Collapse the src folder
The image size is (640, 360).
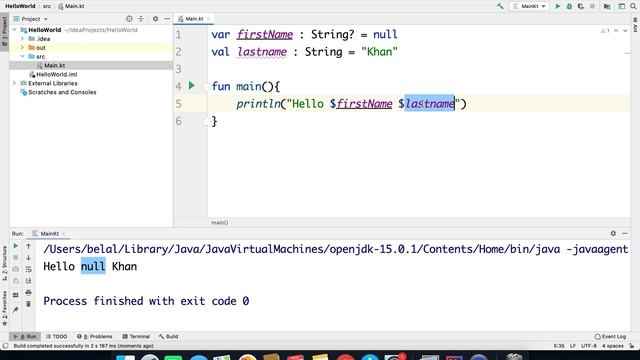coord(22,56)
